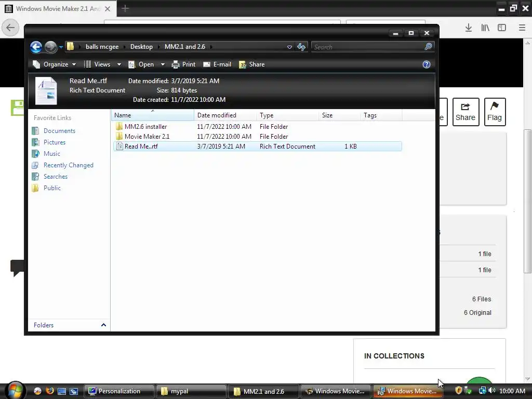This screenshot has width=532, height=399.
Task: Open the Organize menu
Action: [54, 64]
